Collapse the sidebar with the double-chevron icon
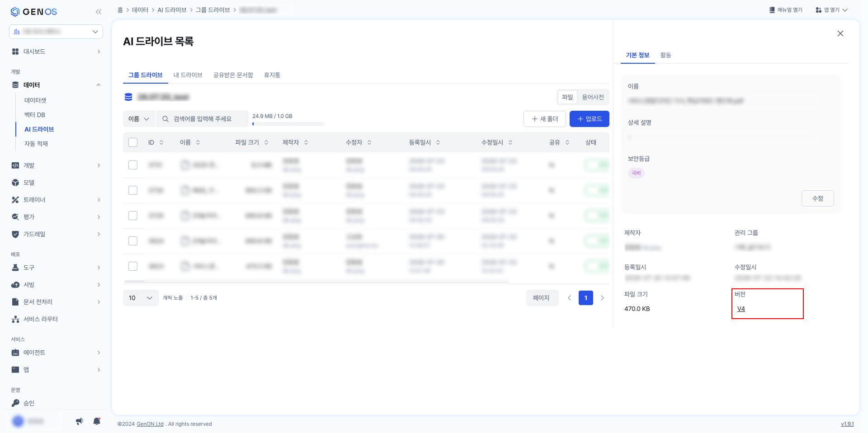 pos(98,12)
